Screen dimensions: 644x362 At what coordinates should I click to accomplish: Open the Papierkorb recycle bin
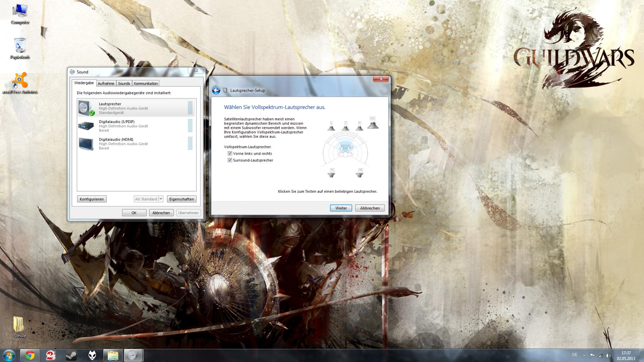[20, 49]
